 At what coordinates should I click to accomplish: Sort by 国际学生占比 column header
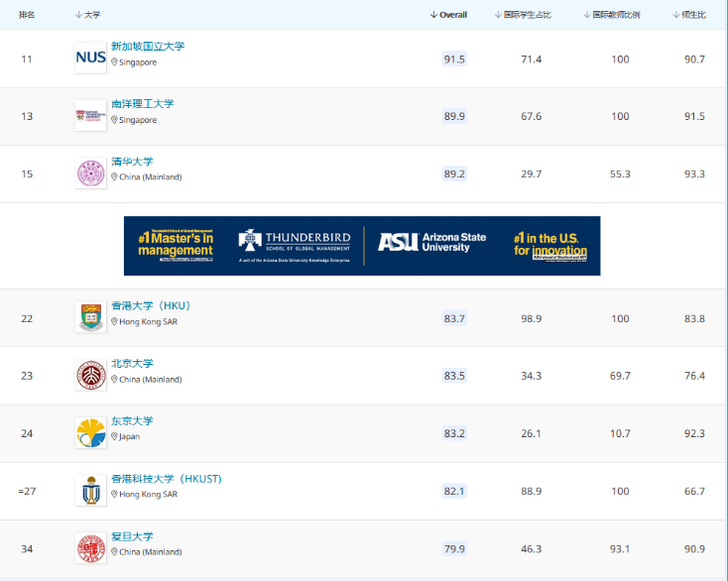click(523, 15)
